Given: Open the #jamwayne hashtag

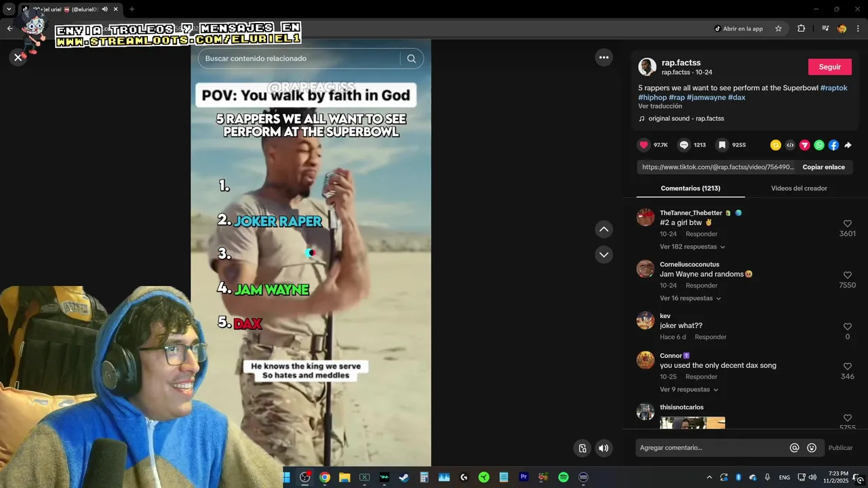Looking at the screenshot, I should (706, 98).
